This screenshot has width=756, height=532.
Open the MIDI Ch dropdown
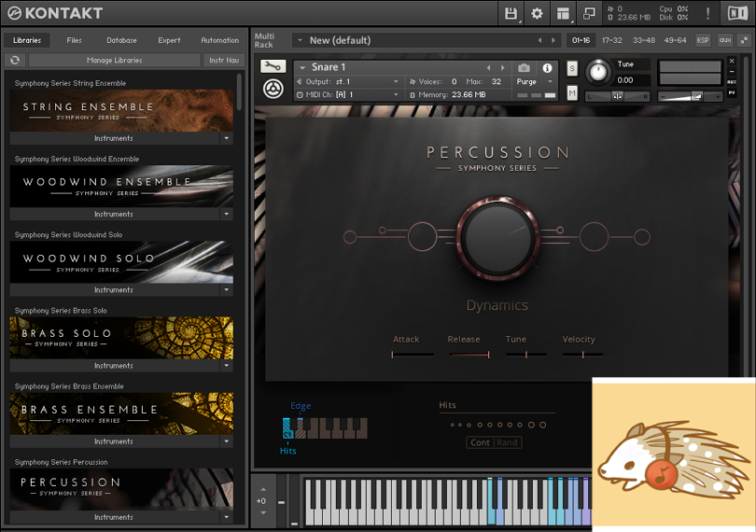pyautogui.click(x=348, y=94)
